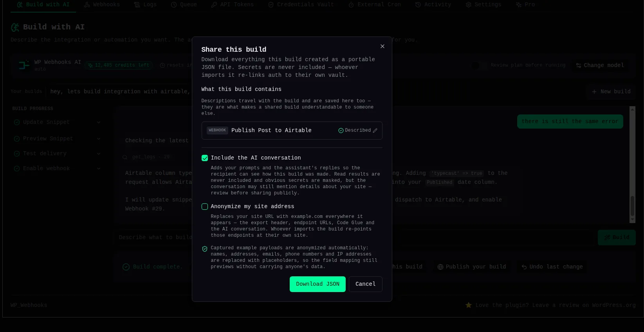
Task: Open Leave a review on WordPress.org link
Action: pyautogui.click(x=556, y=305)
